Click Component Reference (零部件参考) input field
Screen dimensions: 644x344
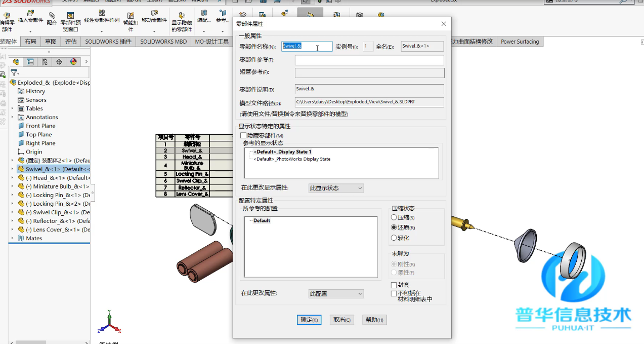tap(369, 60)
